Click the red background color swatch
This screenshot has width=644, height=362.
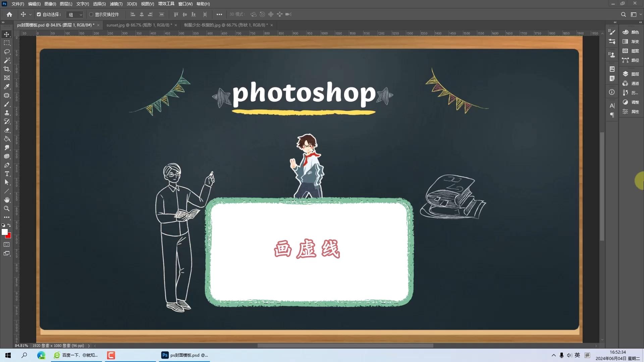(x=9, y=236)
